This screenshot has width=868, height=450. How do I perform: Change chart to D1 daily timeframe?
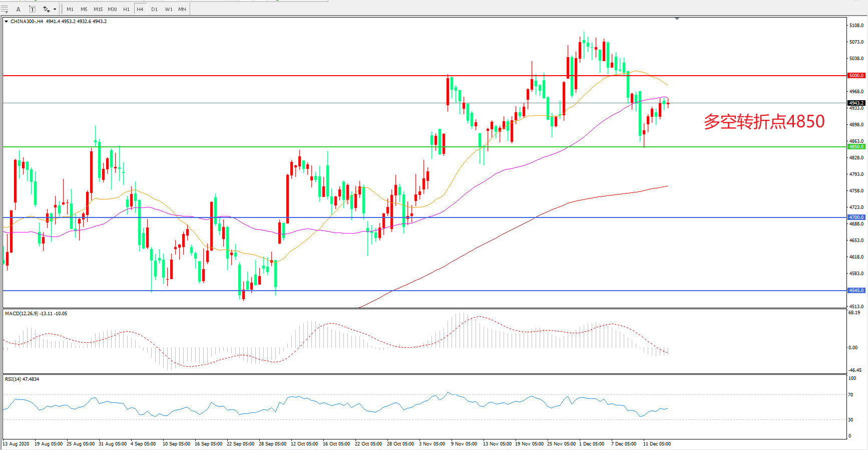coord(154,9)
